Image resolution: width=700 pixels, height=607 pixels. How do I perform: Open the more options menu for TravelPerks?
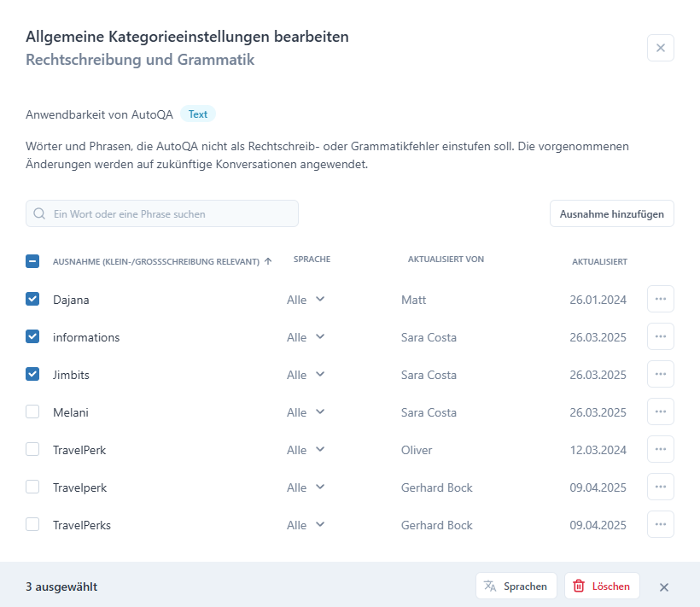660,524
